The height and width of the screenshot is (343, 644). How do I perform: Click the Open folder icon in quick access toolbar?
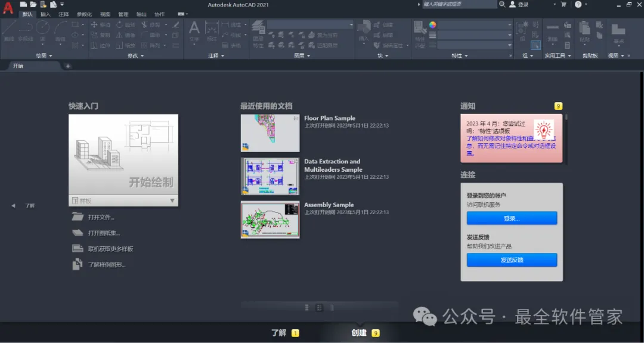33,5
